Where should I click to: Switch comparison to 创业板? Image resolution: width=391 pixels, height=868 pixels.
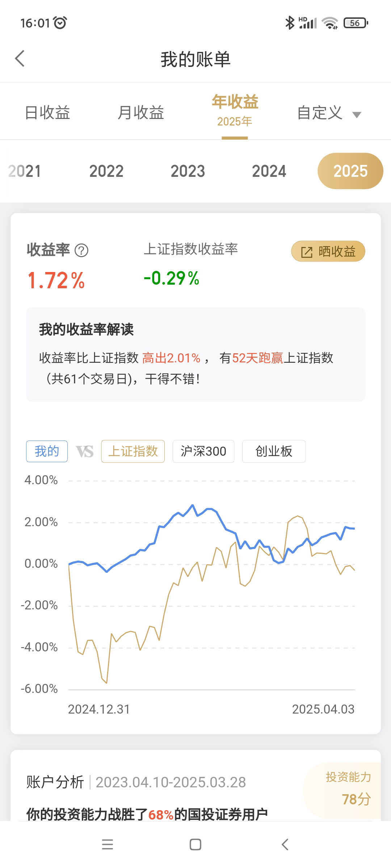(274, 451)
